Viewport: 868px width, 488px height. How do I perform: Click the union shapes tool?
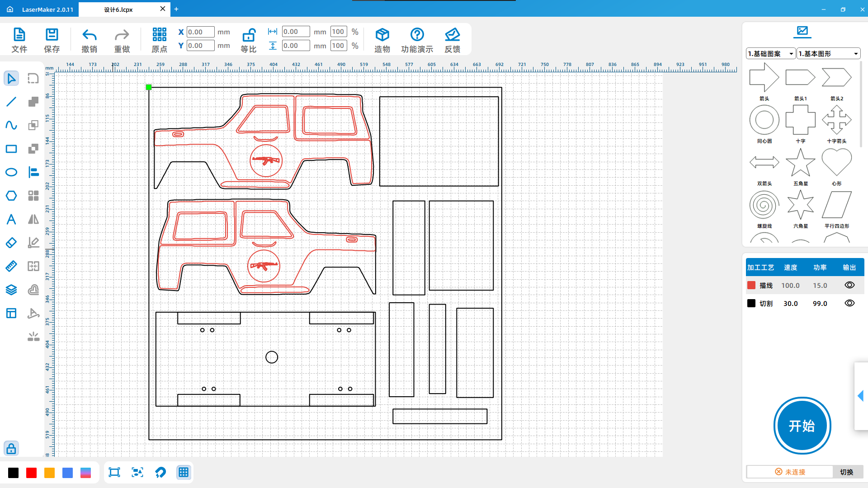pyautogui.click(x=33, y=102)
